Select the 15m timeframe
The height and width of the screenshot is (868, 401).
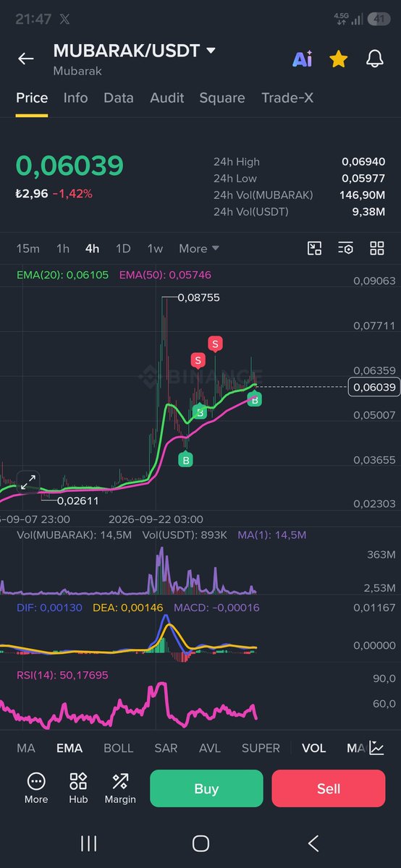28,248
